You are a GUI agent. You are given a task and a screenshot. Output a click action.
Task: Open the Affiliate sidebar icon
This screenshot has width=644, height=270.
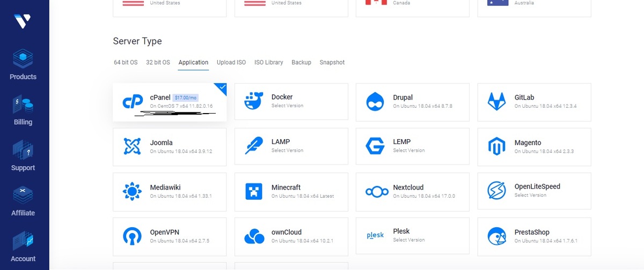[x=23, y=194]
